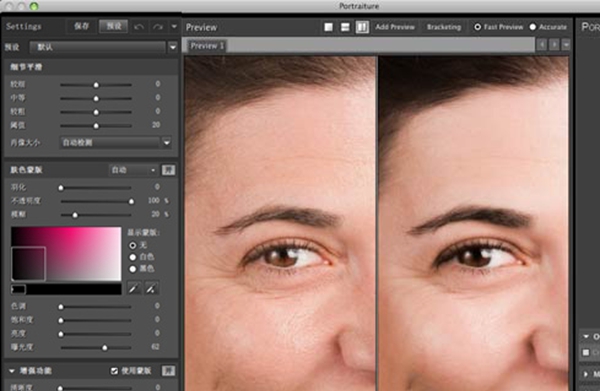Image resolution: width=600 pixels, height=391 pixels.
Task: Pick a color in the pink gradient field
Action: click(66, 254)
